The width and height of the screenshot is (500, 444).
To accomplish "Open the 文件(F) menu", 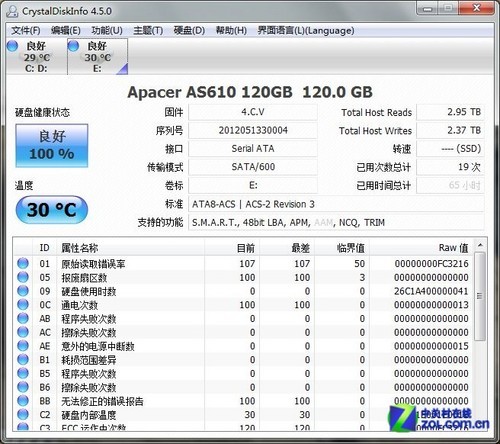I will [x=26, y=31].
